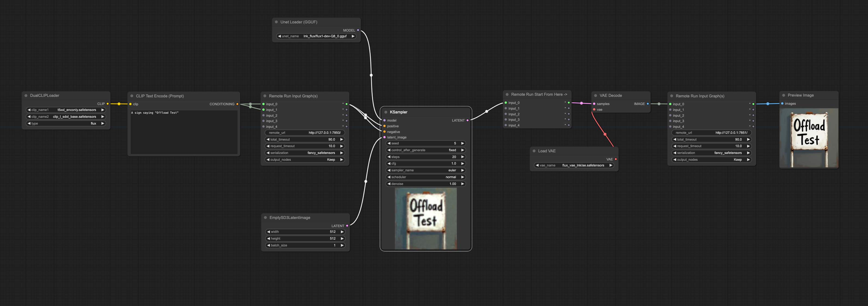The height and width of the screenshot is (306, 868).
Task: Click the Remote Run Start From Here -> title
Action: (x=539, y=94)
